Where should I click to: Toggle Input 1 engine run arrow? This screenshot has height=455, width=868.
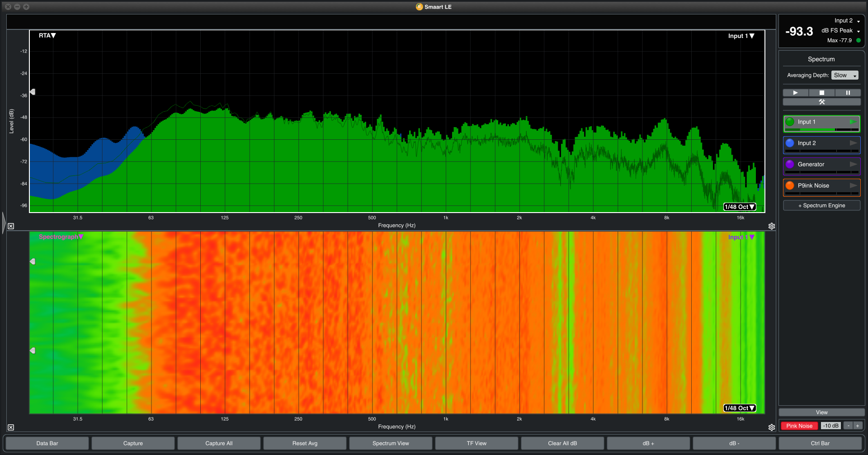853,122
